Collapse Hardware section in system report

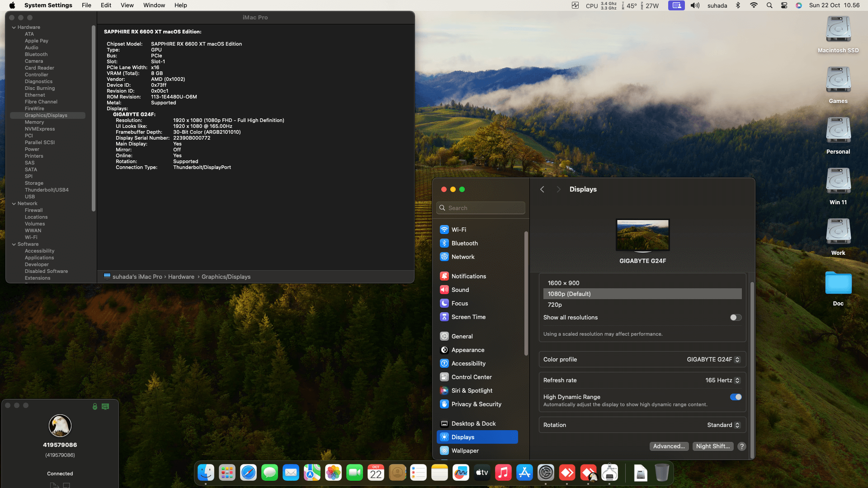coord(14,28)
